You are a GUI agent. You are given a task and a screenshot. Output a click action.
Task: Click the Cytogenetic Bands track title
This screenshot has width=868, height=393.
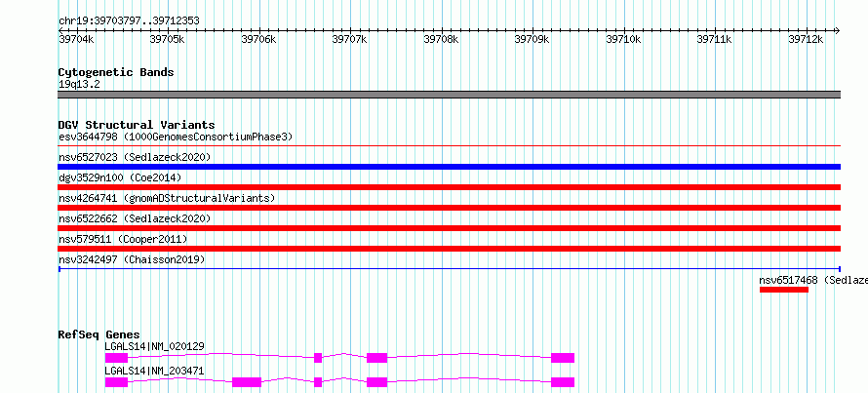116,72
